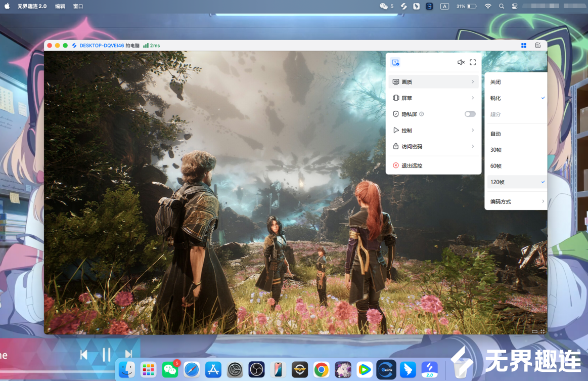Open the Gelink app in the Dock
The image size is (588, 381).
[x=386, y=370]
